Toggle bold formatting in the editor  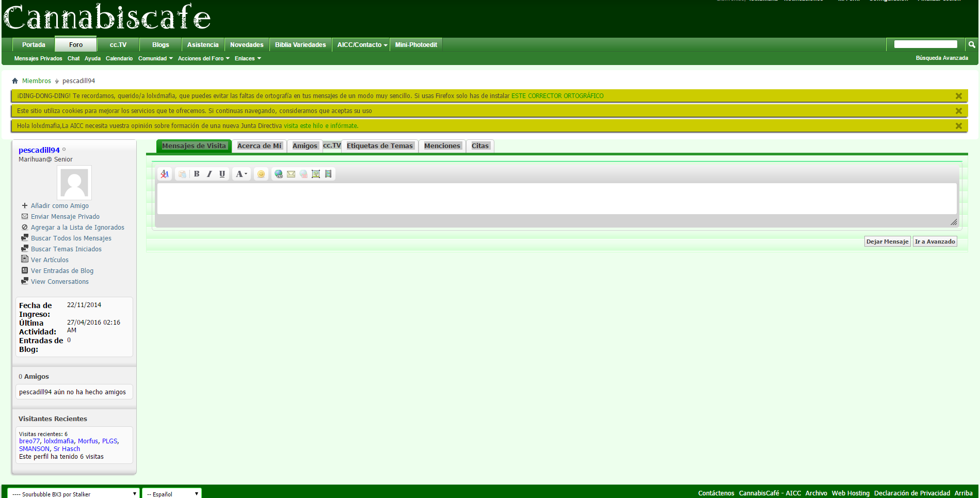tap(197, 174)
